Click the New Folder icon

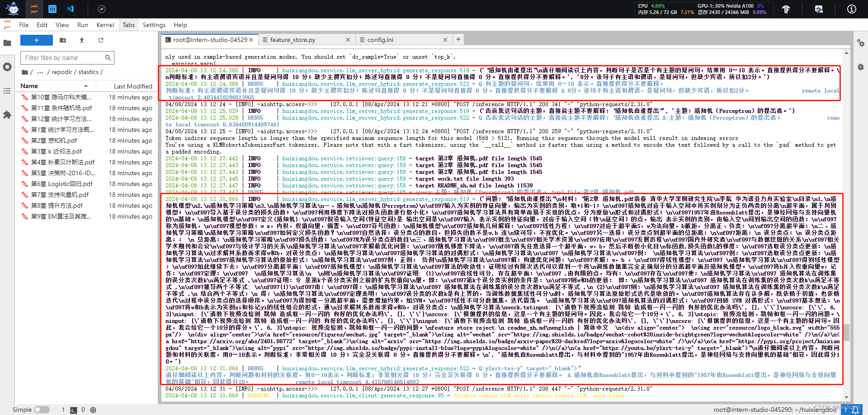pos(63,40)
